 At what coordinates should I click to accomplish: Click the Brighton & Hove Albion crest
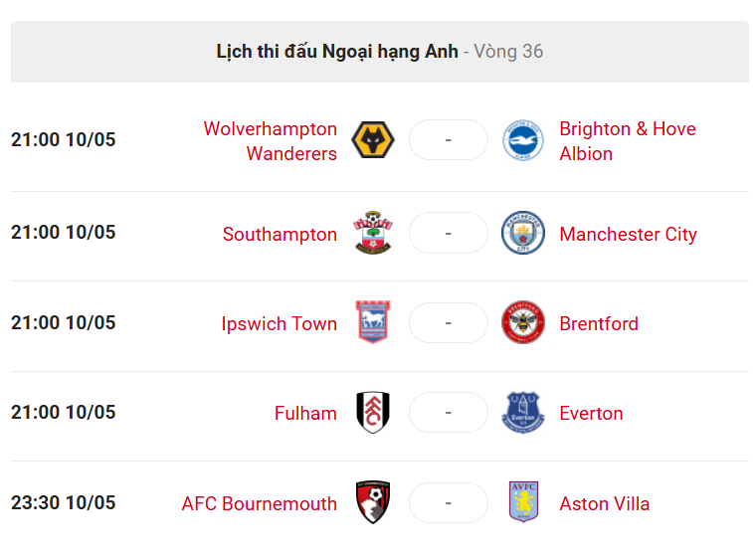523,140
